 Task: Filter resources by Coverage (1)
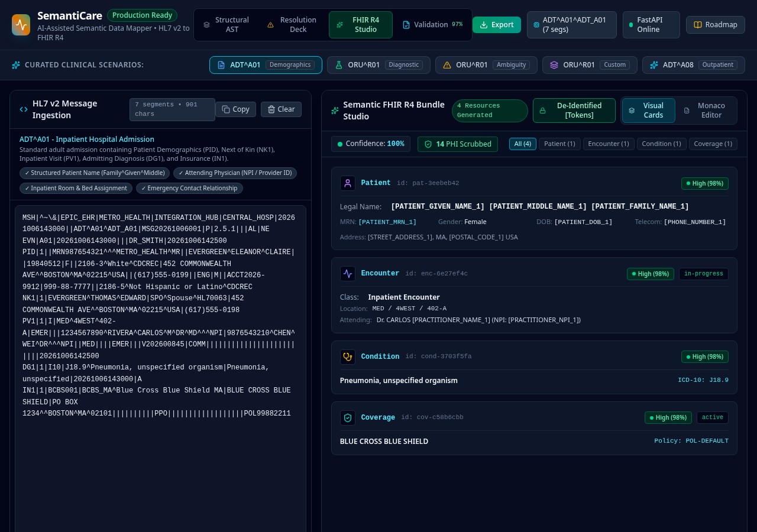click(713, 144)
